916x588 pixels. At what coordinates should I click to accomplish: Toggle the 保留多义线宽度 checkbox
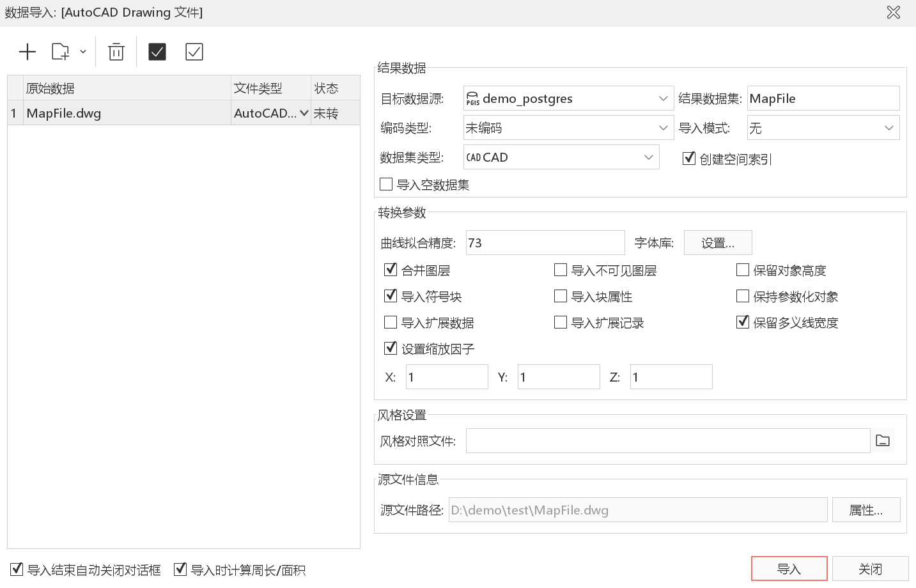tap(743, 322)
